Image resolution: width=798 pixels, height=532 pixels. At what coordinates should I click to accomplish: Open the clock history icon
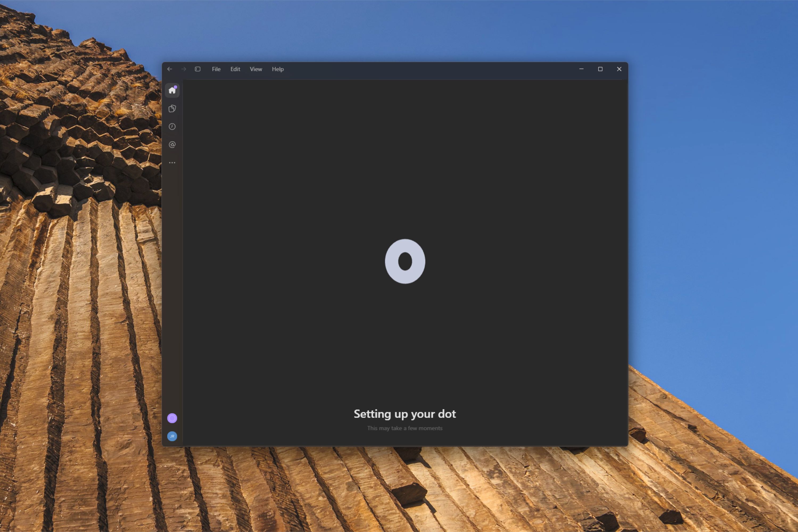(172, 127)
